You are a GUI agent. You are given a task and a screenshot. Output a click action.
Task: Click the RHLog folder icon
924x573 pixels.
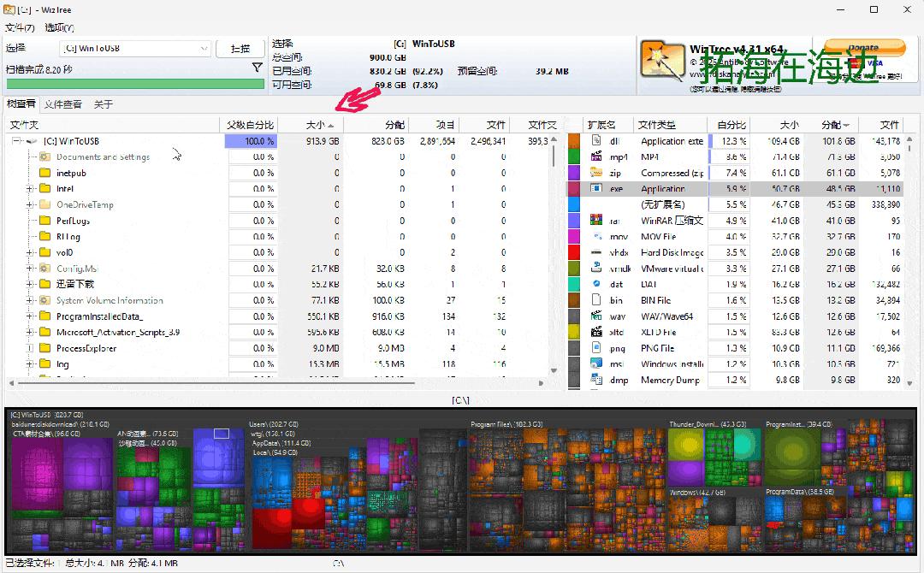(x=44, y=236)
